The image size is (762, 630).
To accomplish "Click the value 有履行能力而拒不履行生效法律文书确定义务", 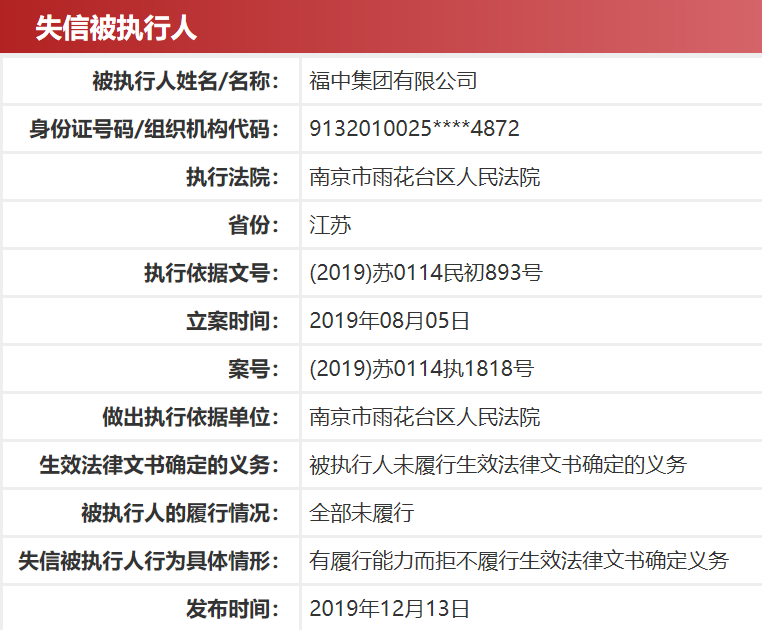I will [x=519, y=561].
